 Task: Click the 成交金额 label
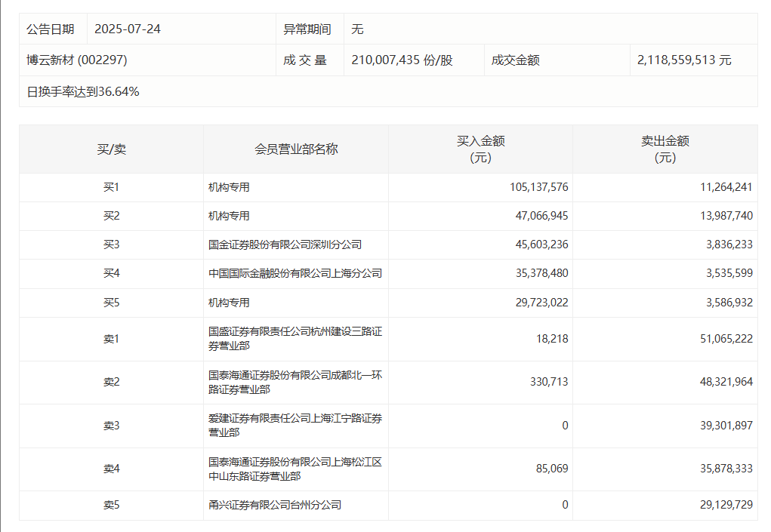pos(515,60)
